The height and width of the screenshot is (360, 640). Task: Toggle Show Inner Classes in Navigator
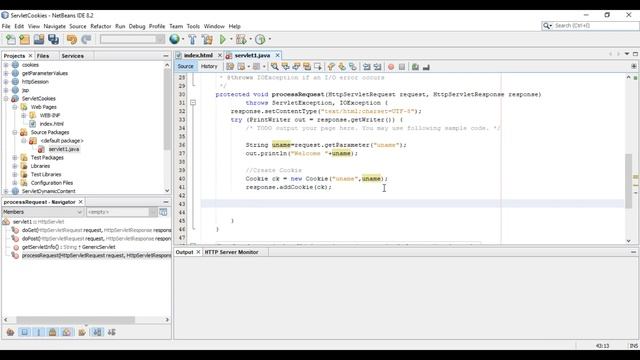tap(67, 332)
